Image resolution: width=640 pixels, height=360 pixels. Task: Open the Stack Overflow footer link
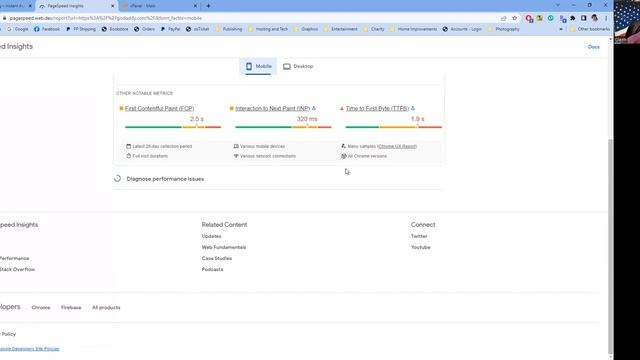click(x=17, y=269)
